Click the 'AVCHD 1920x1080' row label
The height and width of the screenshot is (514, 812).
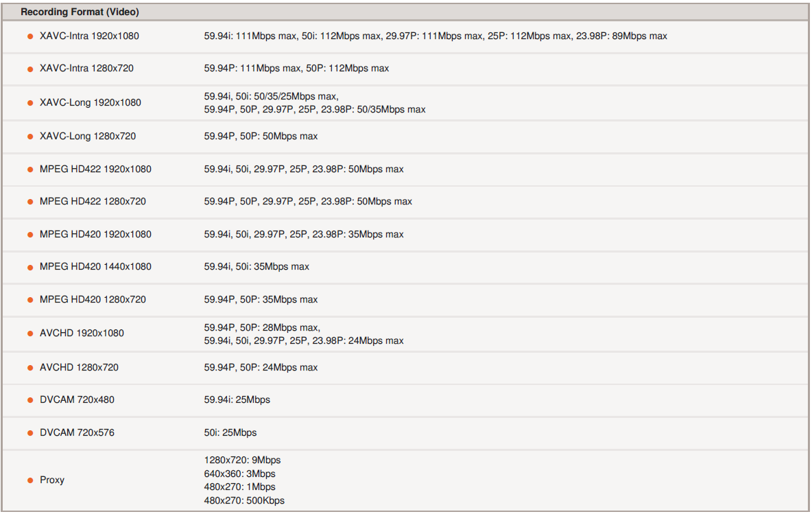(x=82, y=333)
